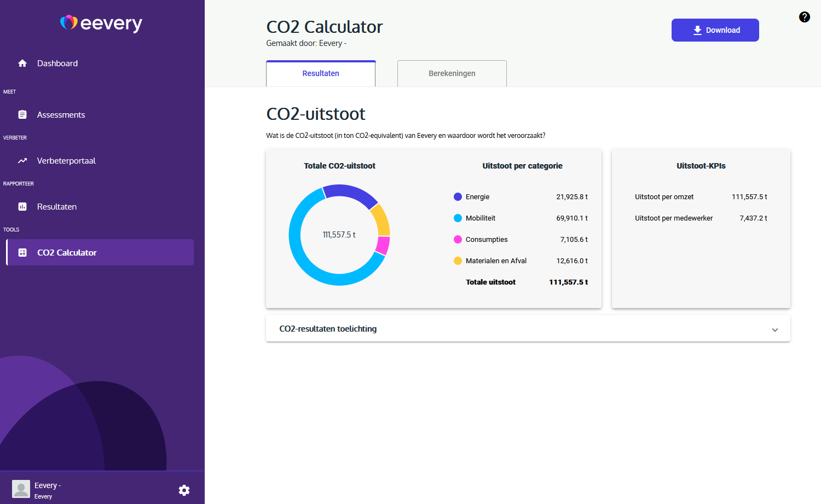Click the Resultaten chart icon
This screenshot has height=504, width=821.
click(x=22, y=207)
